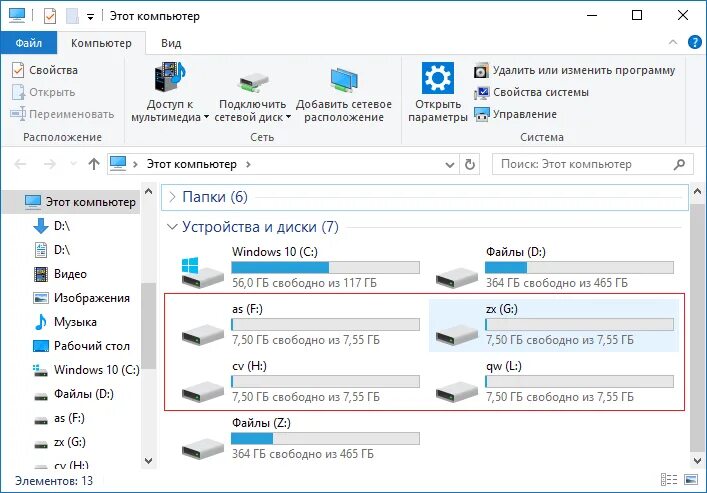Open the quick access toolbar customize dropdown
The image size is (707, 493).
(91, 17)
